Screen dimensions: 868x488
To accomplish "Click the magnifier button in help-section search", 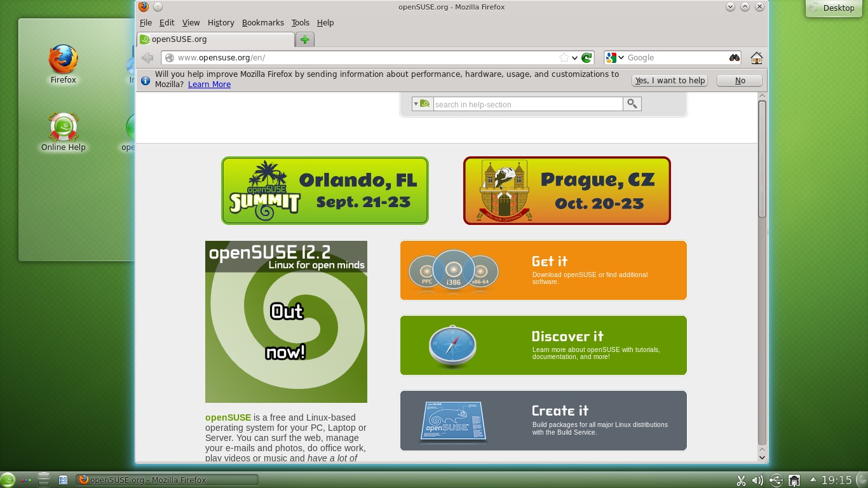I will (x=632, y=104).
